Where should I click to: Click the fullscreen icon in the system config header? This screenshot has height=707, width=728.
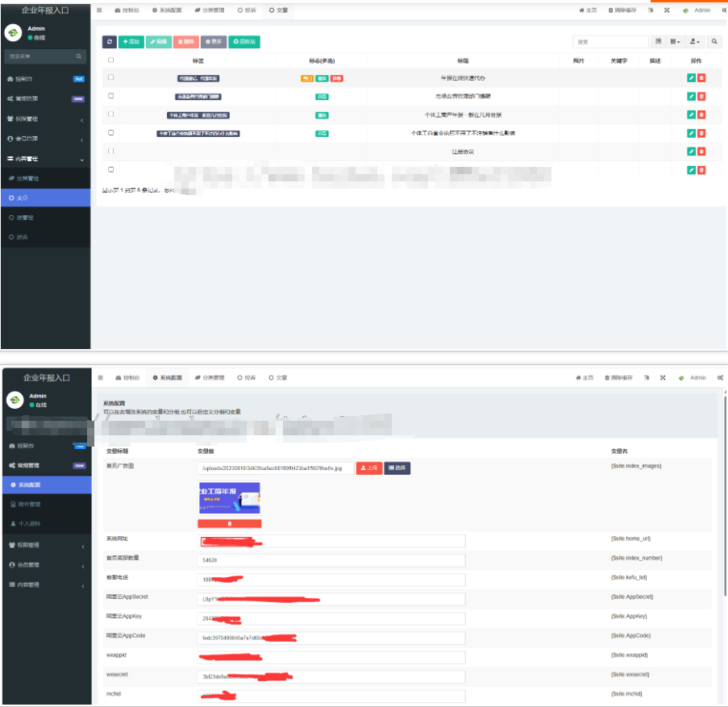coord(663,377)
